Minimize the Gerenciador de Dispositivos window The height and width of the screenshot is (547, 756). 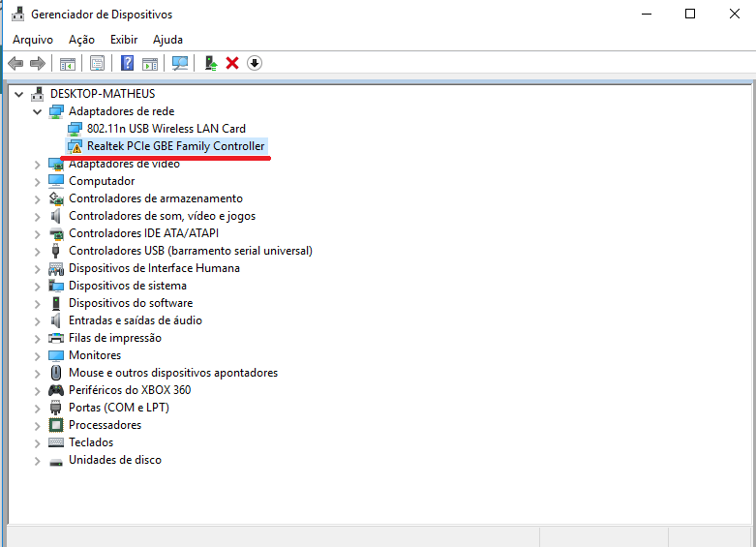[x=647, y=14]
